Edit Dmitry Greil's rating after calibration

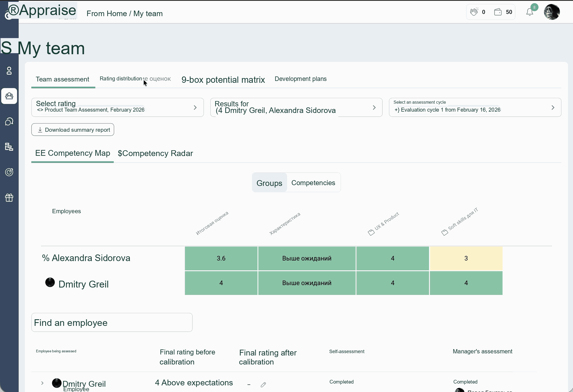[x=263, y=385]
